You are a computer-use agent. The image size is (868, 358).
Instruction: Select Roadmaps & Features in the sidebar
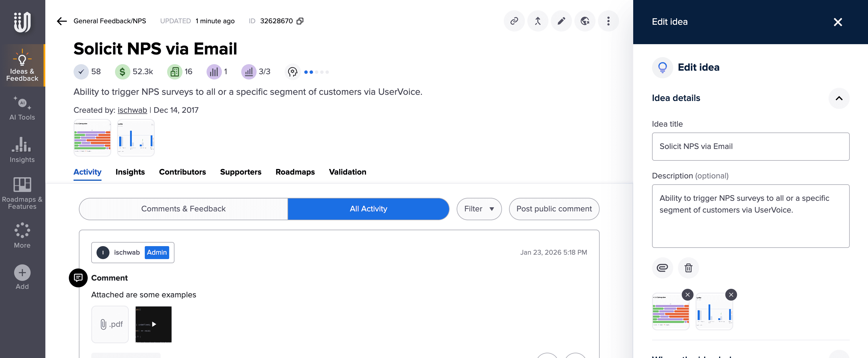(x=22, y=193)
